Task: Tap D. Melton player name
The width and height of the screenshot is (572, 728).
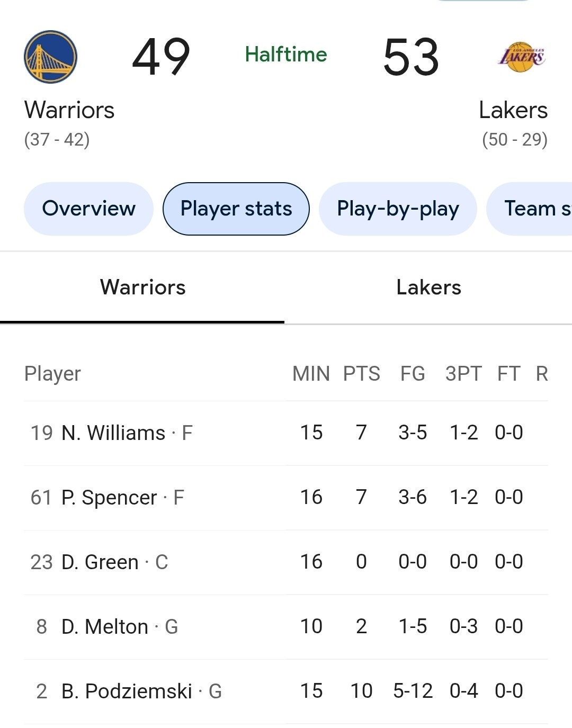Action: pyautogui.click(x=105, y=627)
